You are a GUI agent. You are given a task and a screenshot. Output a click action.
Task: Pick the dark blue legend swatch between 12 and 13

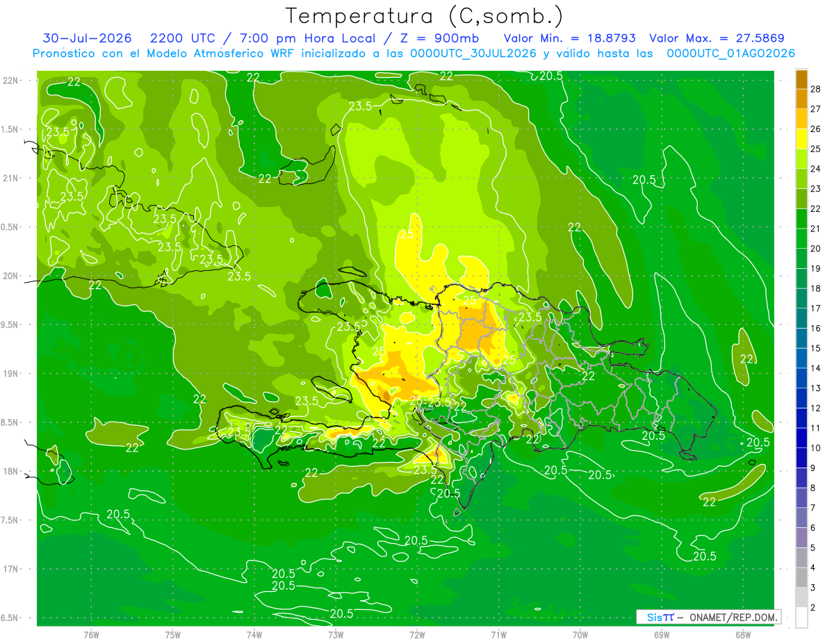[x=801, y=398]
